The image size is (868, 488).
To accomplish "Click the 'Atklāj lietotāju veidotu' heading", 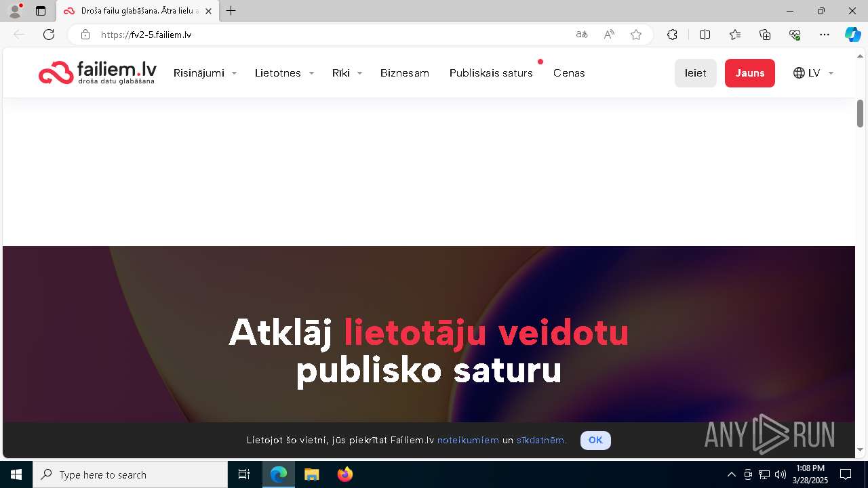I will pyautogui.click(x=429, y=333).
